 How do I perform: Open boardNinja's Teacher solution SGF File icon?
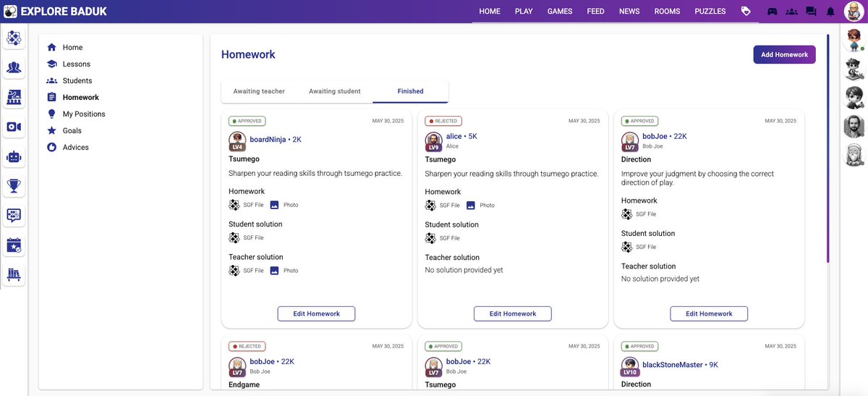point(234,271)
